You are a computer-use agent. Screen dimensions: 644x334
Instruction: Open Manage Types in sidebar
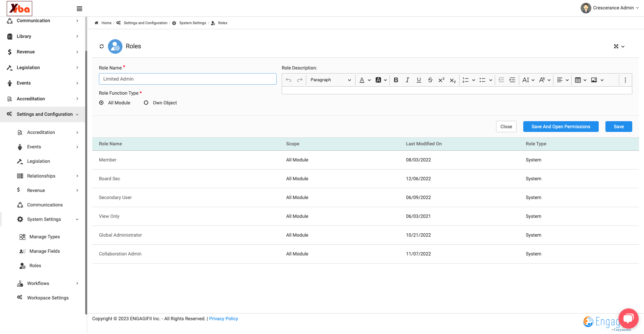tap(45, 237)
